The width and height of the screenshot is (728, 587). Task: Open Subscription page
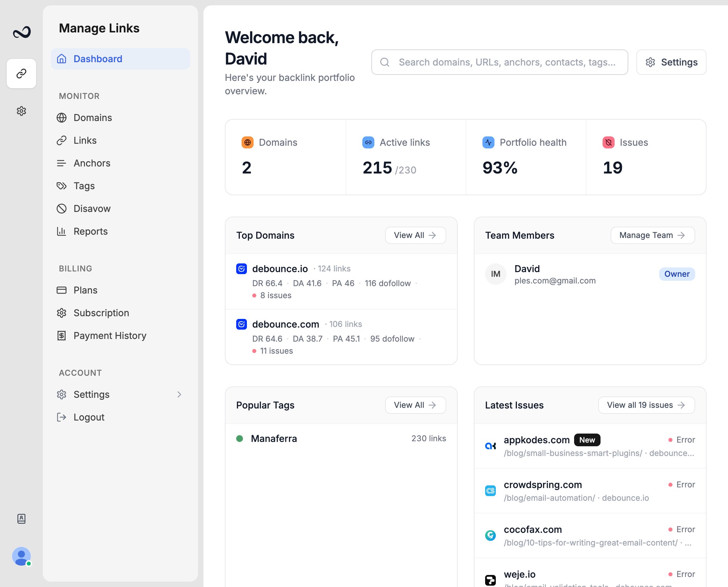point(120,313)
